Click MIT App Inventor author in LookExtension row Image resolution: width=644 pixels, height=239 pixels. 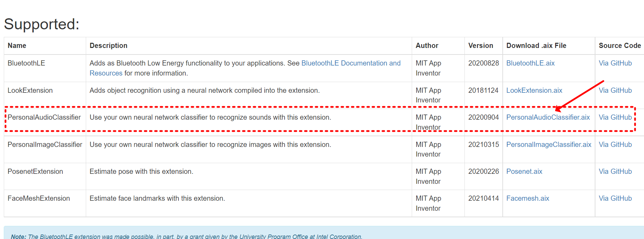coord(428,95)
